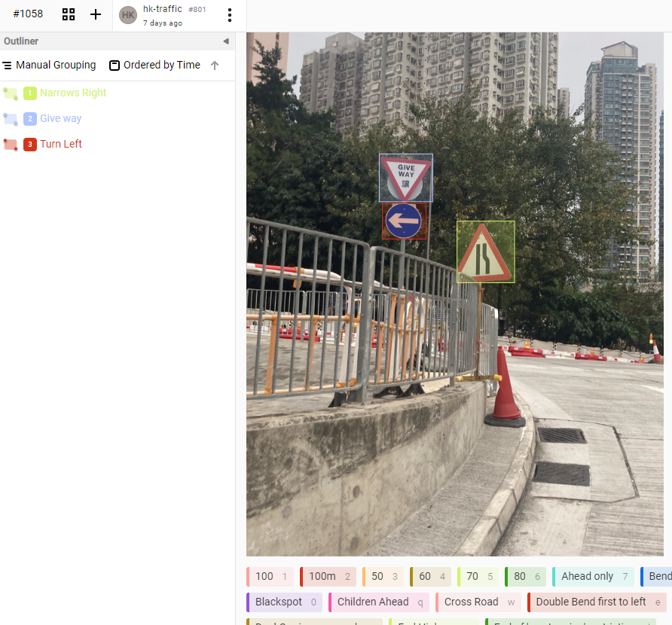672x625 pixels.
Task: Click the HK user avatar
Action: 128,15
